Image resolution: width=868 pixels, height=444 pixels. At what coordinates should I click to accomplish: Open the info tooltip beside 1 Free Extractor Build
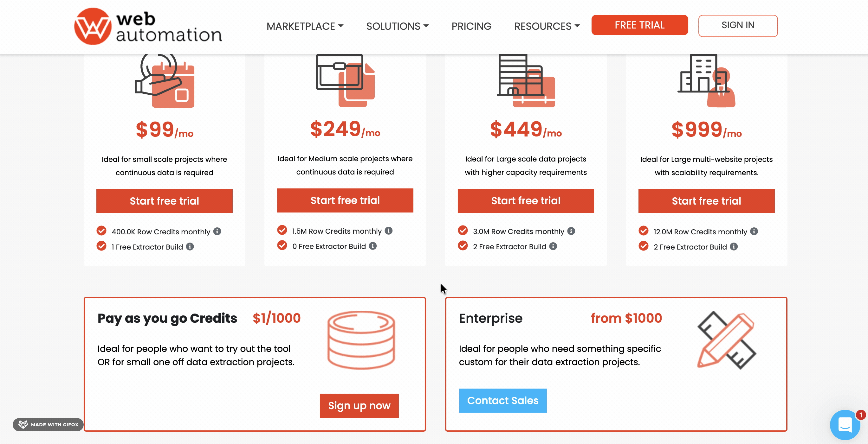(190, 247)
